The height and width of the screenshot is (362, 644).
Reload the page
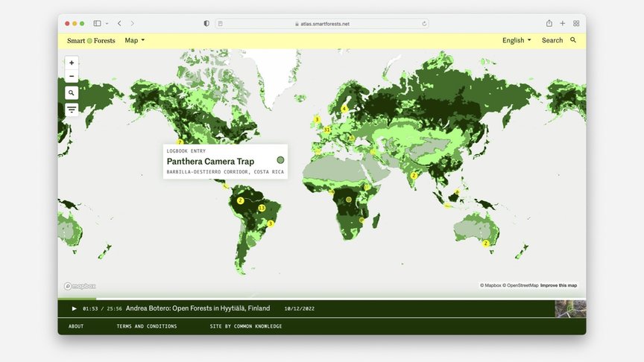click(x=424, y=24)
